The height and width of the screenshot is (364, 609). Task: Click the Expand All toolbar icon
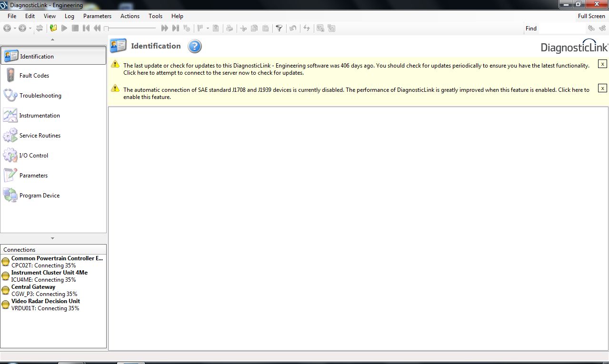[320, 28]
